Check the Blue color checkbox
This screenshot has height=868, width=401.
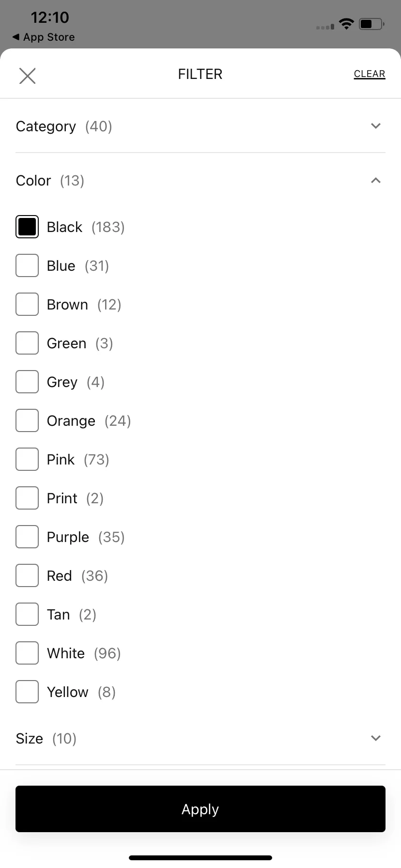[27, 265]
